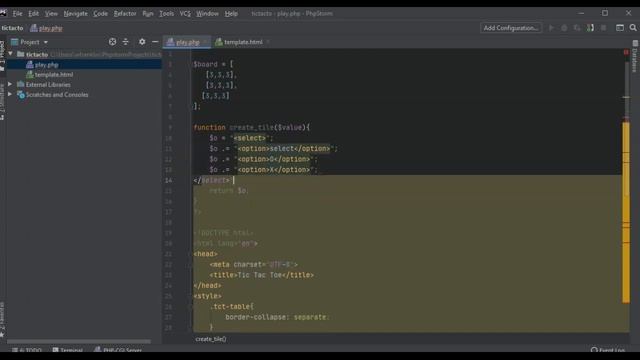Open the Favorites star stripe button

click(x=2, y=320)
